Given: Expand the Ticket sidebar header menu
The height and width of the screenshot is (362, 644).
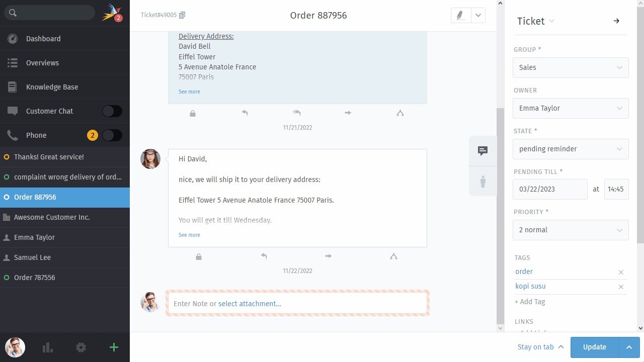Looking at the screenshot, I should tap(551, 21).
